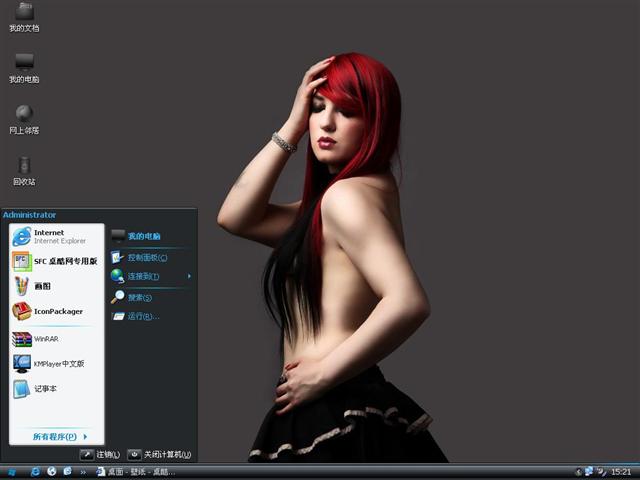The width and height of the screenshot is (640, 480).
Task: Click the 15:21 system clock
Action: tap(621, 472)
